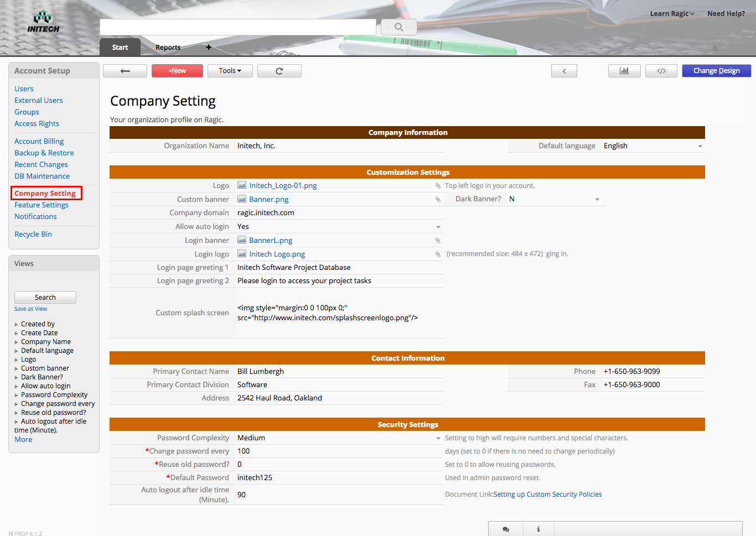756x536 pixels.
Task: Click the magnifier search button
Action: click(x=399, y=27)
